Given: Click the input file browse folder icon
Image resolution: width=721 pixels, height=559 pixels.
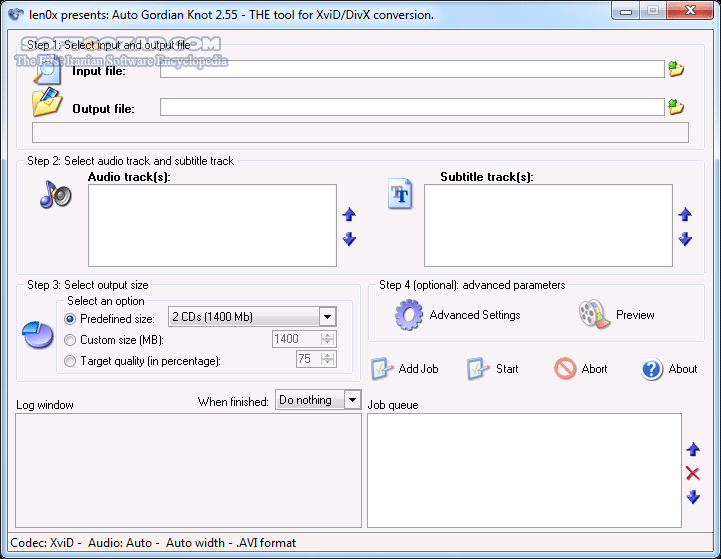Looking at the screenshot, I should pos(676,69).
